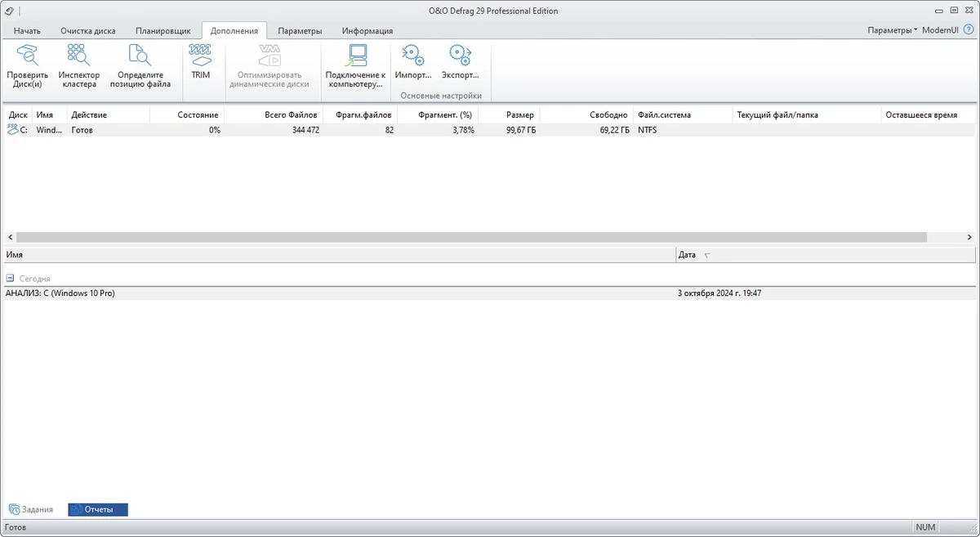This screenshot has height=537, width=980.
Task: Click the drive list's right scroll arrow
Action: pos(970,237)
